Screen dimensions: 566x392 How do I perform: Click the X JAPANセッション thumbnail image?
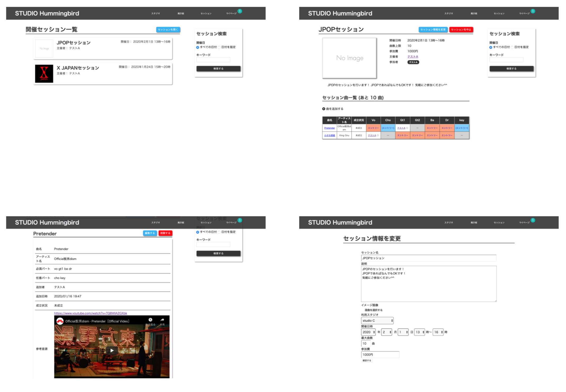pyautogui.click(x=44, y=73)
